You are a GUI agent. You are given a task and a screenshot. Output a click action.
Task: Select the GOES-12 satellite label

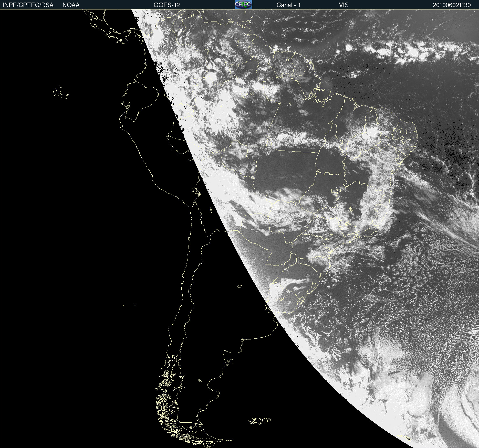point(167,5)
